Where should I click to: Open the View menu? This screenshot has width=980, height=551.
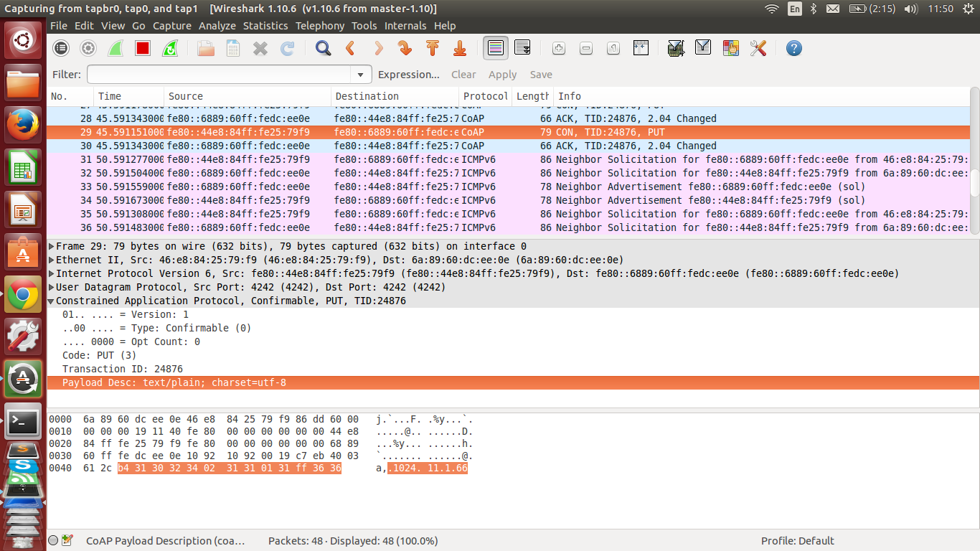click(x=113, y=26)
